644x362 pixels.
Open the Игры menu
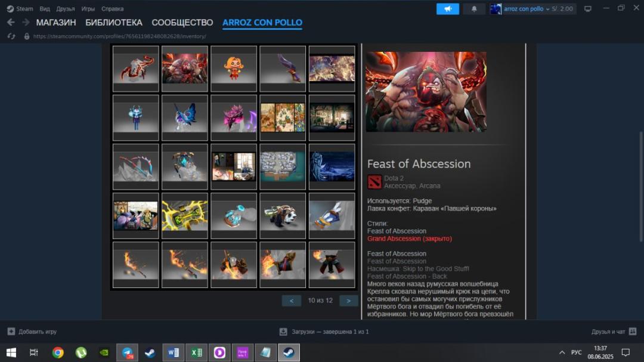[88, 8]
